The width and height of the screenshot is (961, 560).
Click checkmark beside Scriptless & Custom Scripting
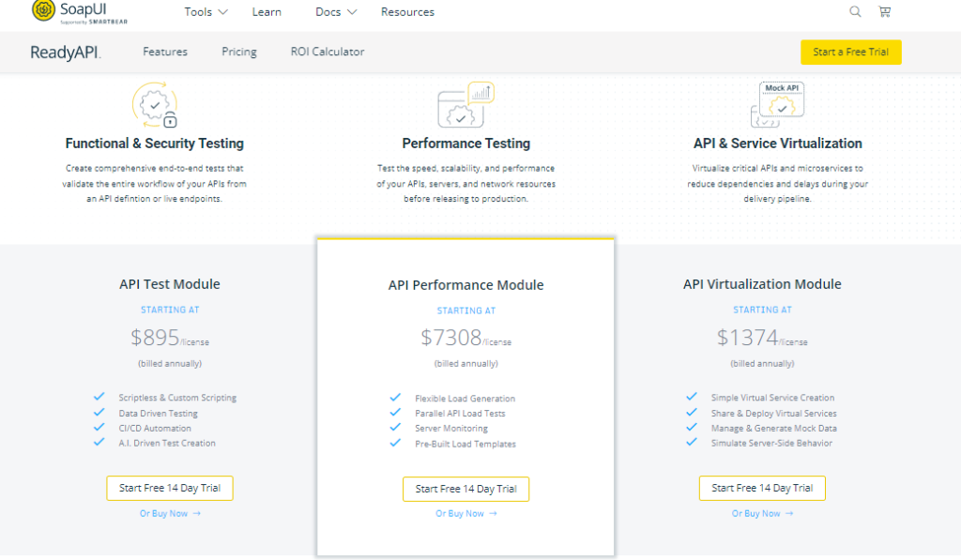(x=99, y=397)
